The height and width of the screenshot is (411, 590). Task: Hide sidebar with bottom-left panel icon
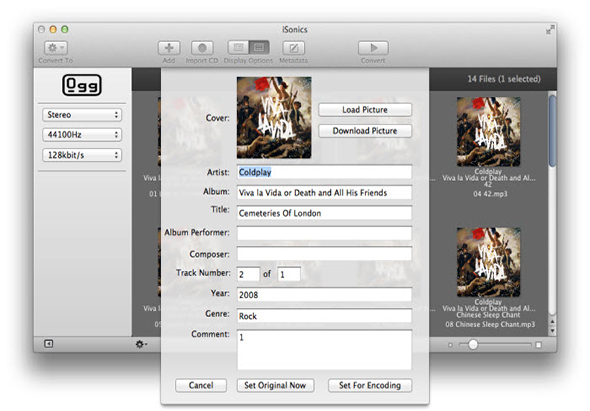tap(49, 344)
